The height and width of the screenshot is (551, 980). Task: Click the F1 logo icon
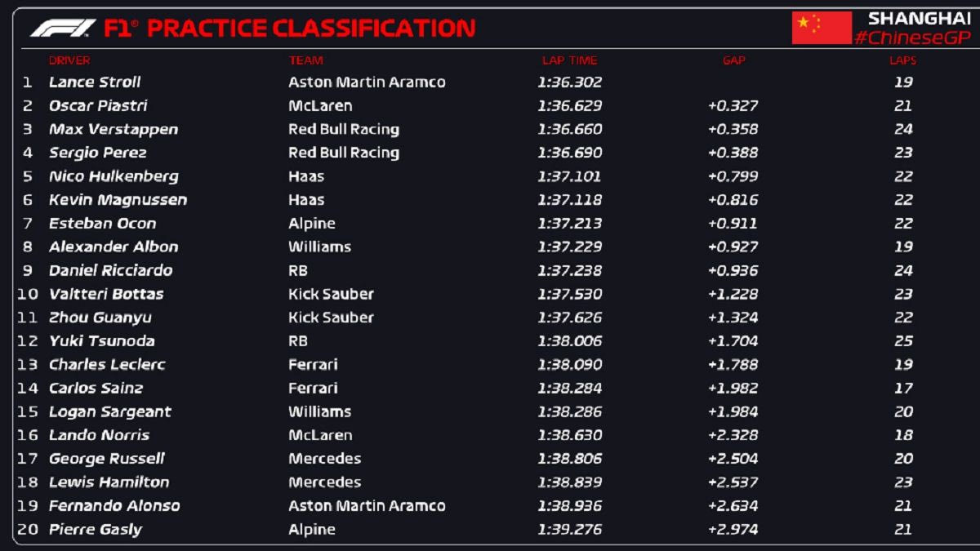pos(63,29)
